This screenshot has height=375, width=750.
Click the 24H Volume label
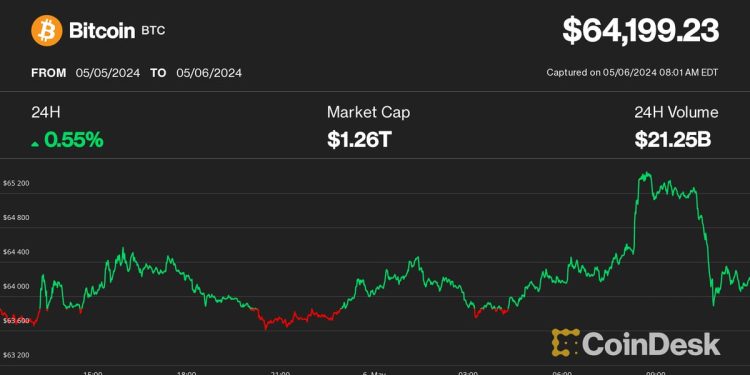[676, 112]
